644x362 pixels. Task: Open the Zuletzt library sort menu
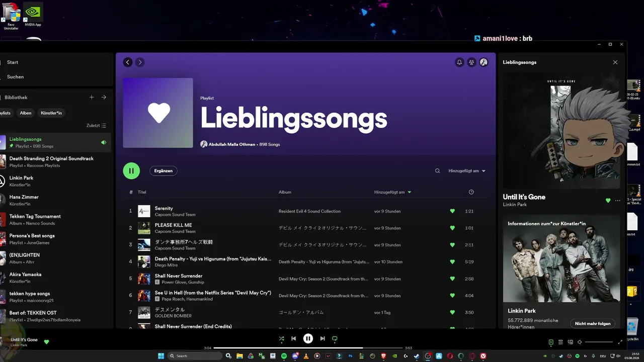click(96, 126)
